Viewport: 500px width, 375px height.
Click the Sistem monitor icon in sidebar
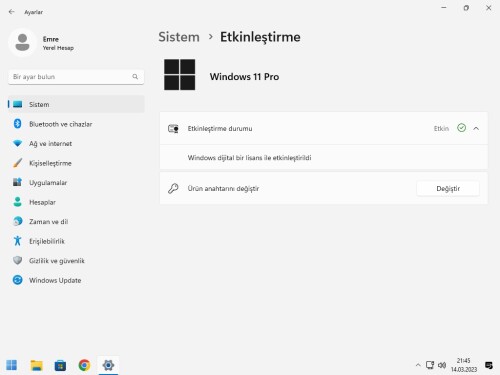(17, 104)
